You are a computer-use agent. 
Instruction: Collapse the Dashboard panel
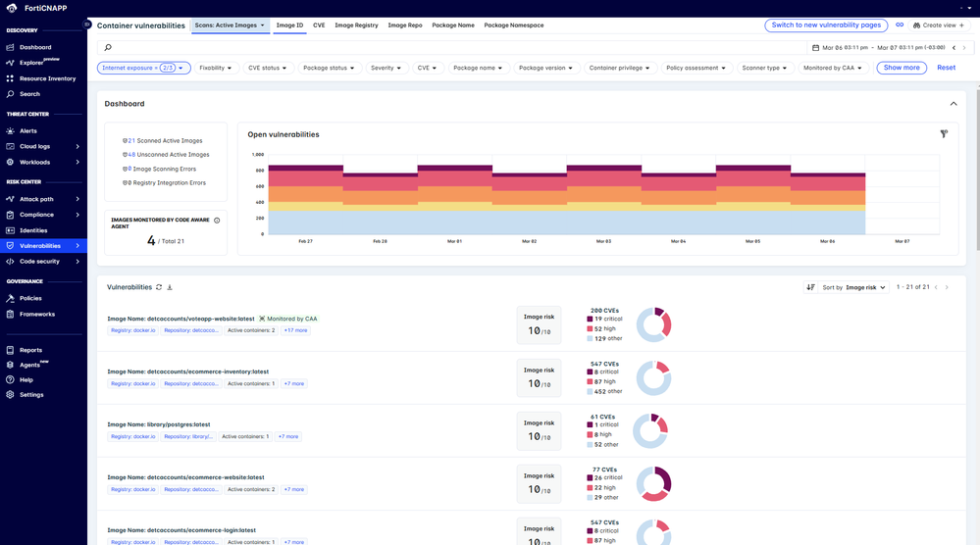coord(953,104)
